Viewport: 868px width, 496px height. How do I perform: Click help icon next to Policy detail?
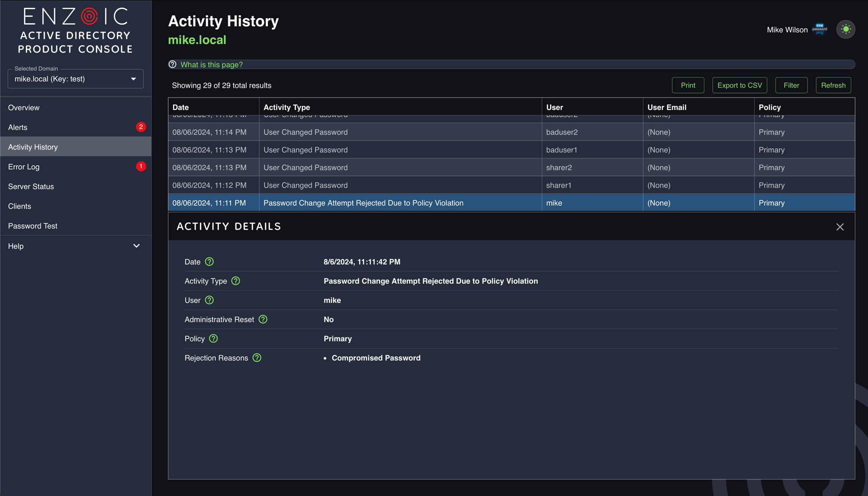tap(213, 339)
